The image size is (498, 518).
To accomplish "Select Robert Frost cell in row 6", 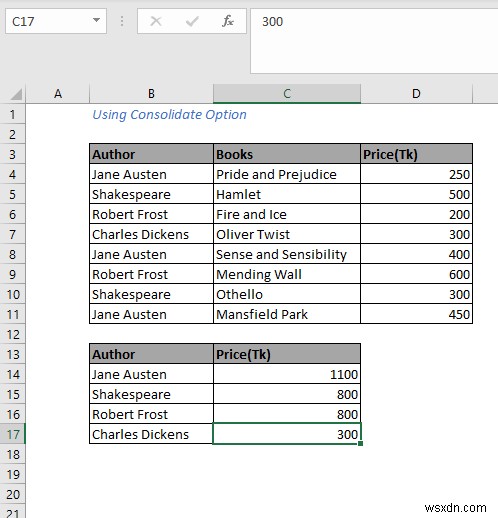I will [151, 214].
